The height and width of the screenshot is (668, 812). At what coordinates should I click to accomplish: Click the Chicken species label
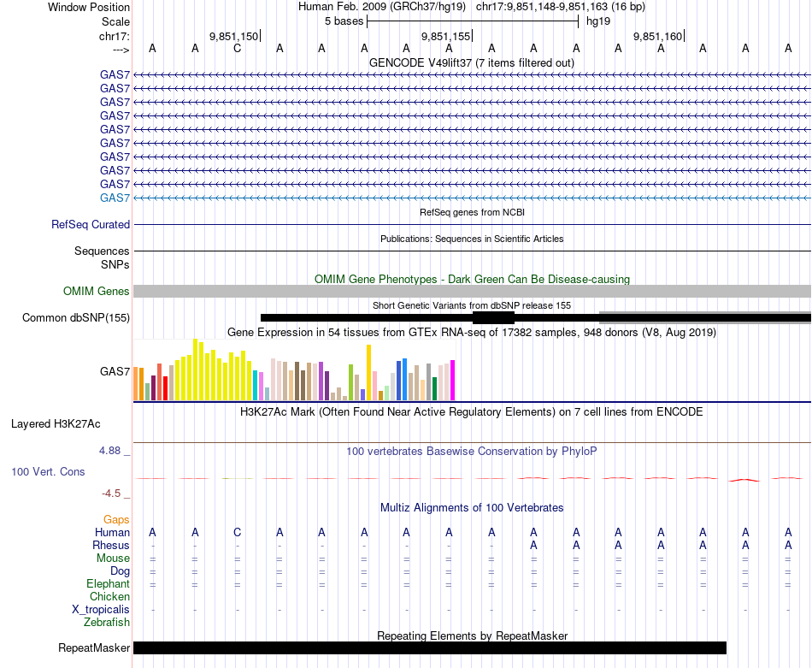[109, 596]
